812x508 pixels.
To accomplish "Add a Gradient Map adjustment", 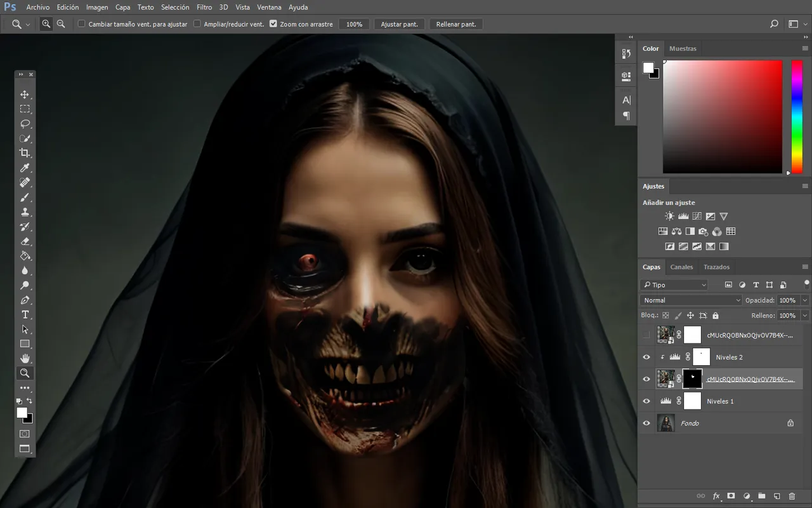I will 724,246.
